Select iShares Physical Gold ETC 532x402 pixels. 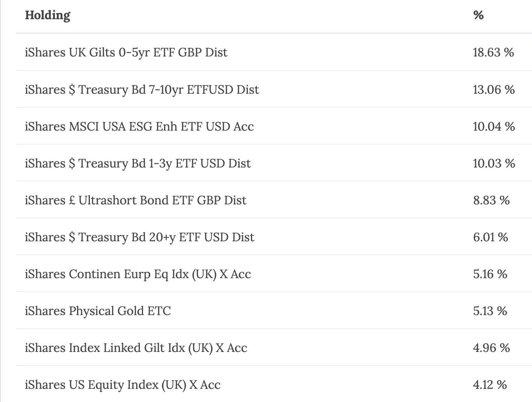(x=98, y=311)
